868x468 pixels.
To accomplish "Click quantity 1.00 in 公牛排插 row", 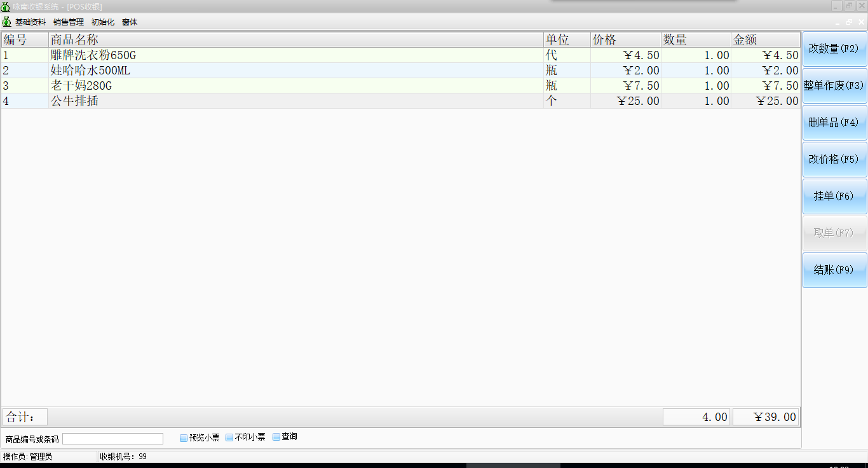I will [x=696, y=101].
